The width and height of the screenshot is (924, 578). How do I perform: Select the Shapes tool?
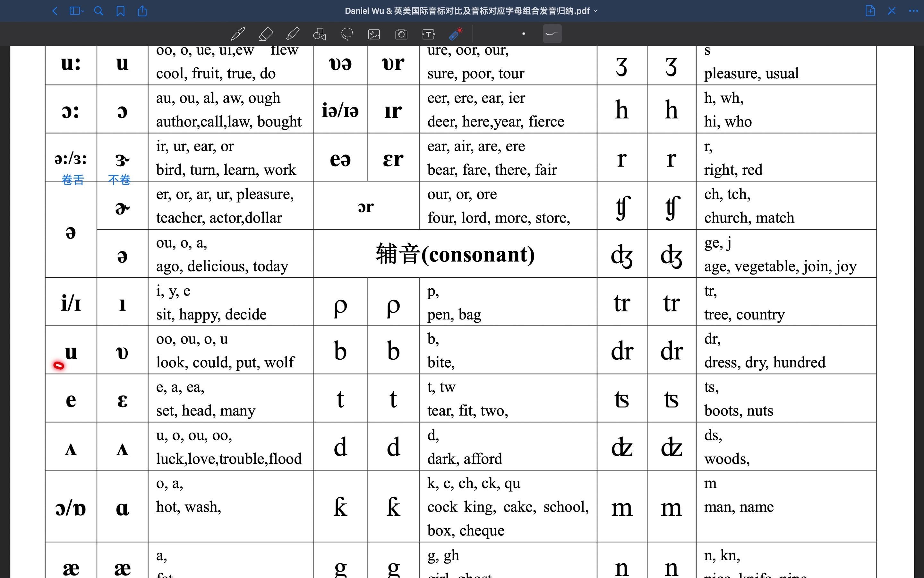tap(320, 34)
